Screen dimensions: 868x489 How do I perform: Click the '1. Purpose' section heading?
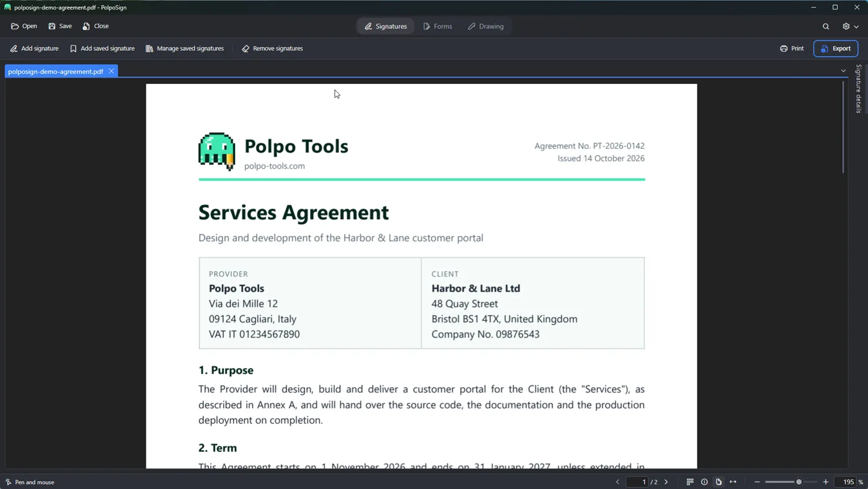point(226,370)
